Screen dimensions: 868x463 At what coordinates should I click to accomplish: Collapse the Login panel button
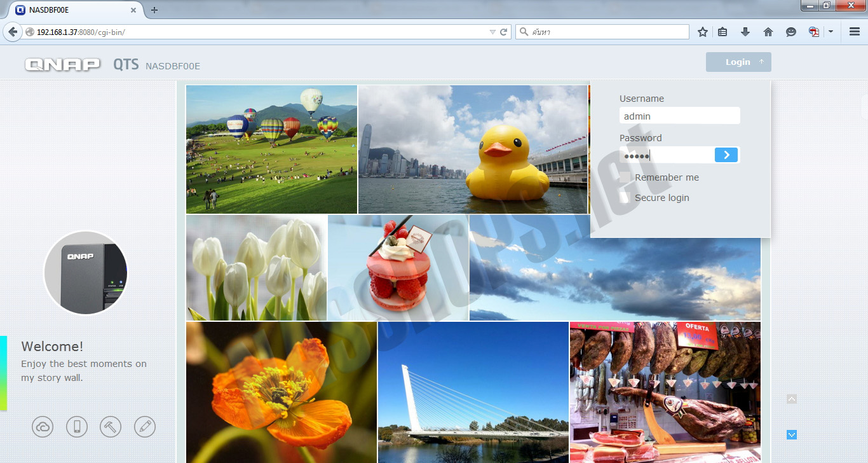tap(738, 62)
